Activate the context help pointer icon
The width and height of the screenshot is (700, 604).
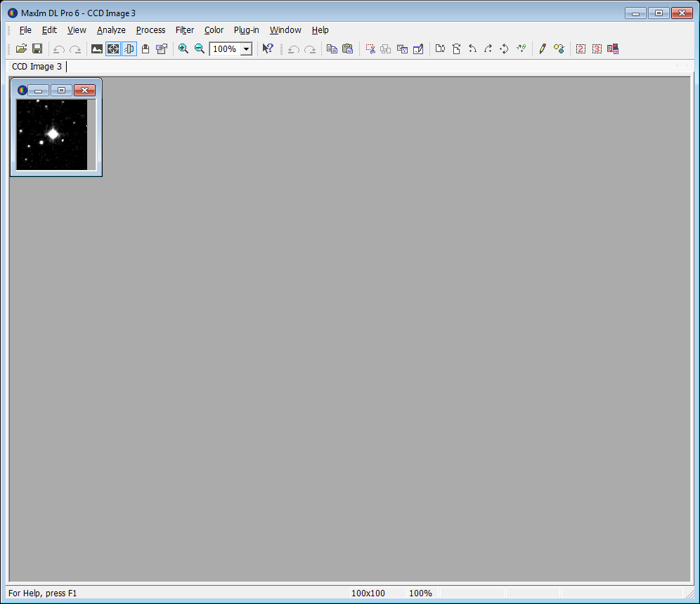coord(268,48)
